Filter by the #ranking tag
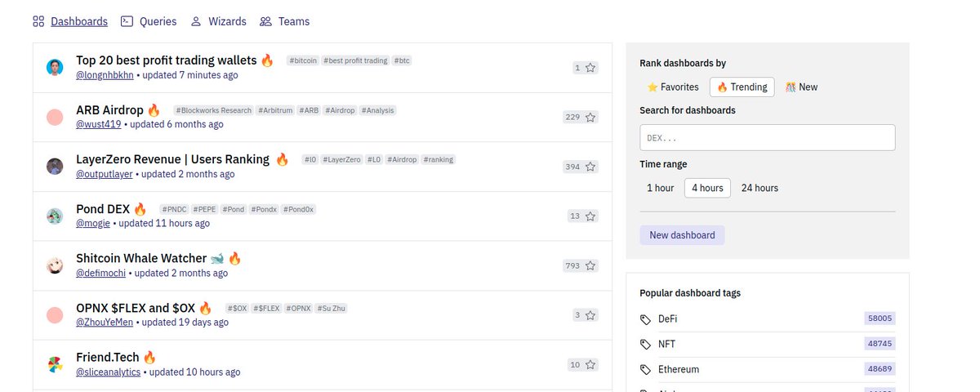 click(x=439, y=159)
